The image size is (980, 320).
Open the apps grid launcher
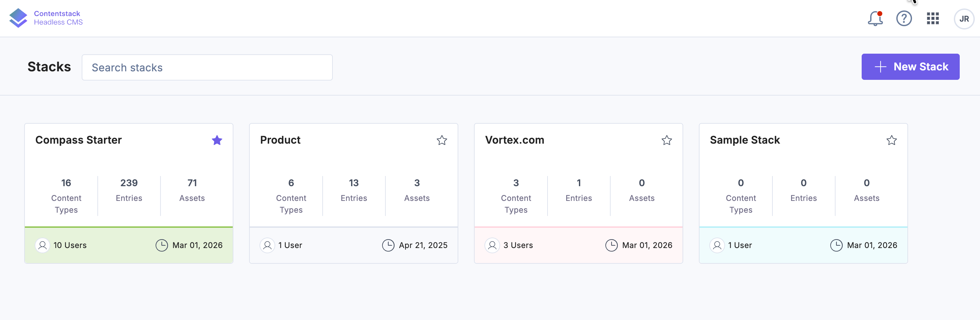tap(933, 18)
